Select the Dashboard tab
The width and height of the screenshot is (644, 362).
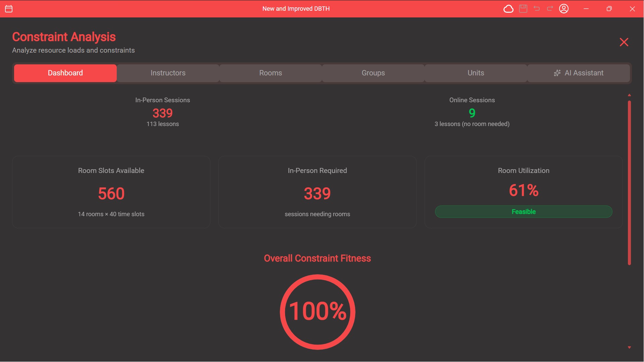click(x=65, y=73)
